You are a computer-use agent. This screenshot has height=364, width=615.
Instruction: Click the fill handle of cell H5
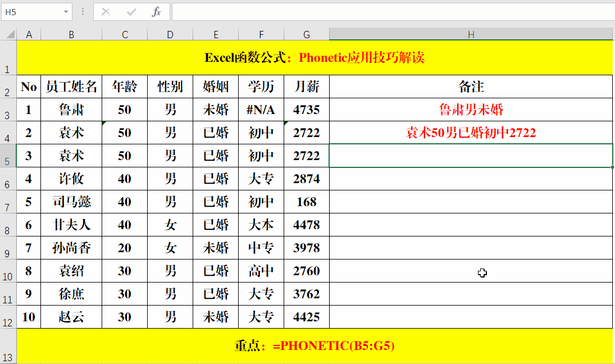[x=612, y=167]
